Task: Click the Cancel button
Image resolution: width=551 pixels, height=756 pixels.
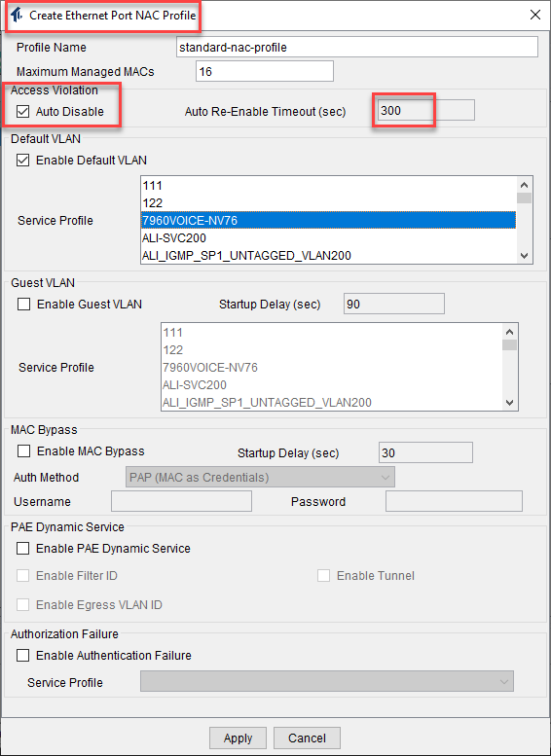Action: point(307,738)
